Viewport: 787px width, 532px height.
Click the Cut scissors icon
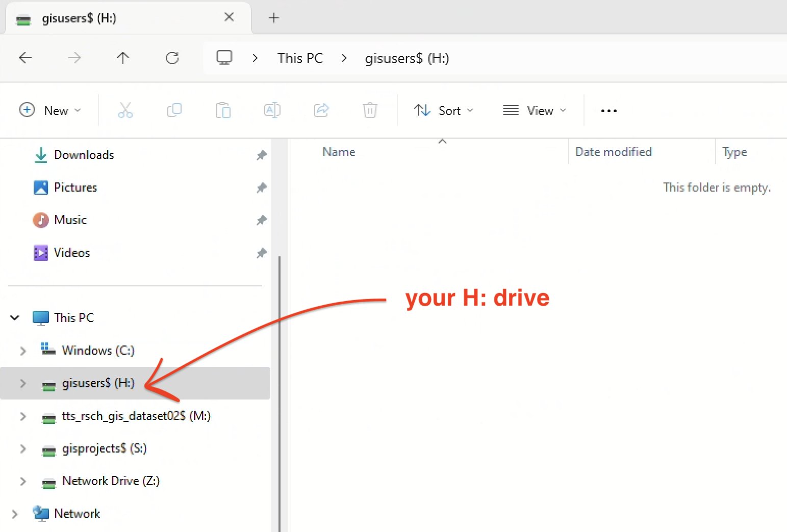click(x=125, y=110)
